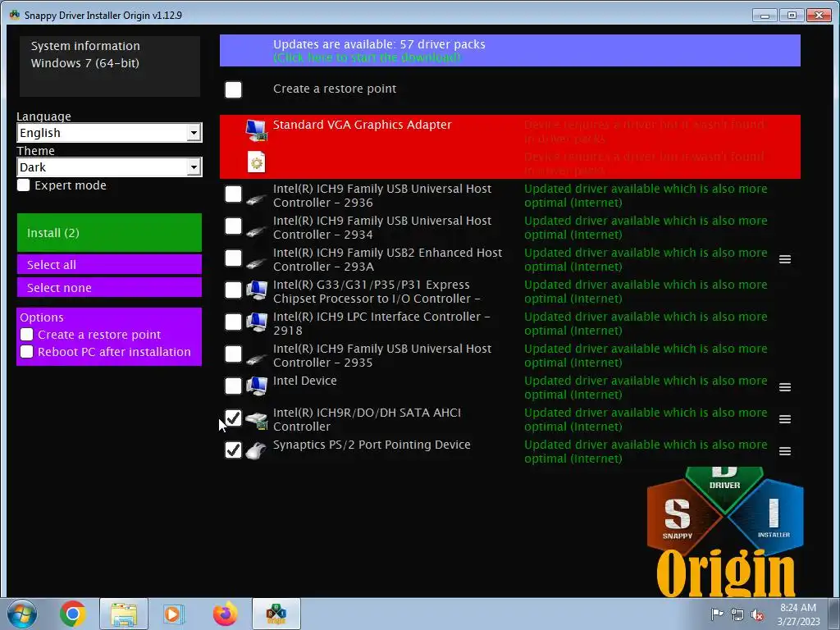
Task: Click monitor icon beside Intel Device
Action: coord(257,386)
